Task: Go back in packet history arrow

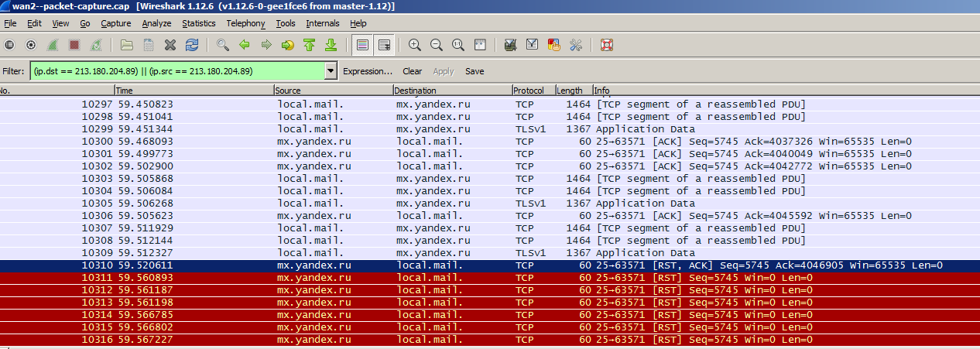Action: (245, 45)
